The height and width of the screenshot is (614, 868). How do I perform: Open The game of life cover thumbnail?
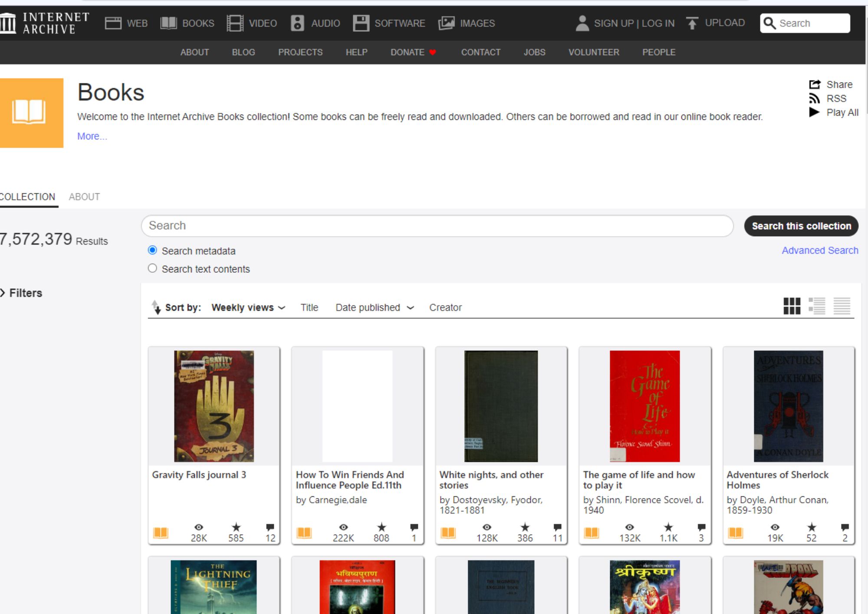[x=644, y=406]
